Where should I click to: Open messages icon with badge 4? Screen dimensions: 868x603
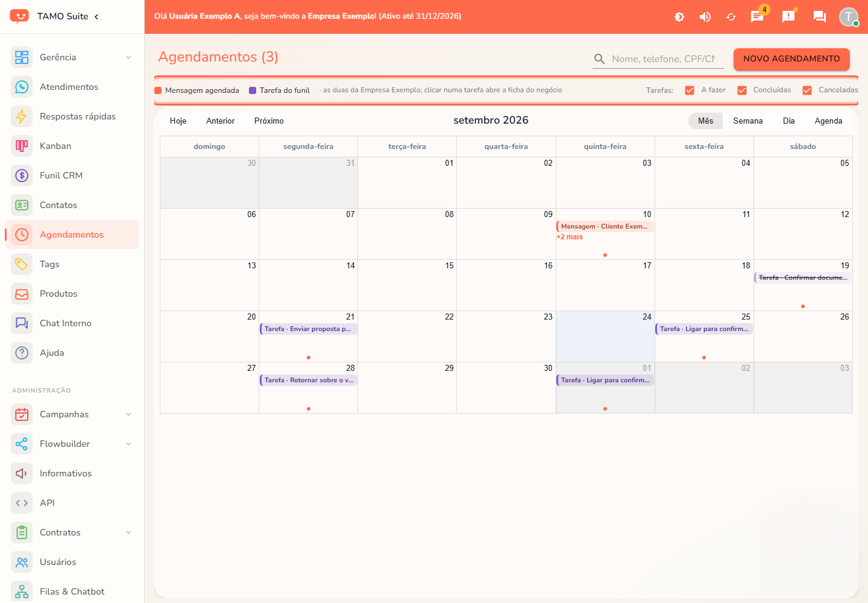coord(757,17)
